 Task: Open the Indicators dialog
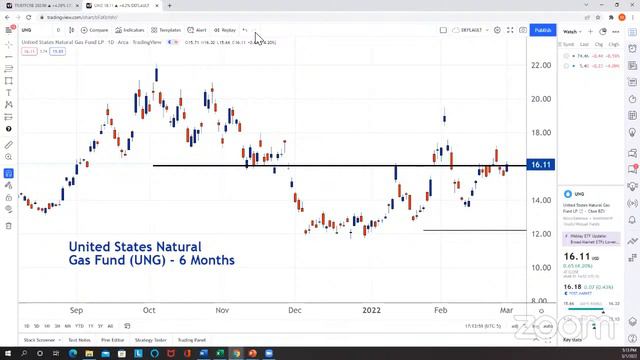[129, 30]
